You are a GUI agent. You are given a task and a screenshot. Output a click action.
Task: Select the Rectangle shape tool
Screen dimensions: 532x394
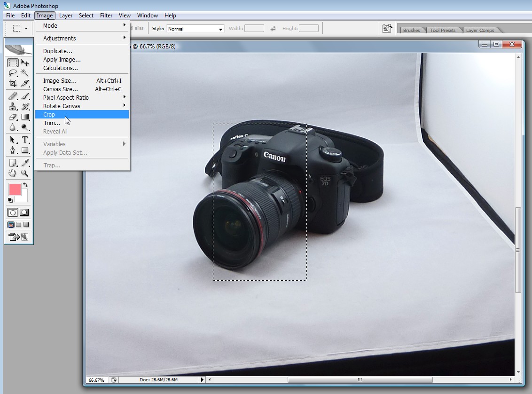pyautogui.click(x=25, y=150)
